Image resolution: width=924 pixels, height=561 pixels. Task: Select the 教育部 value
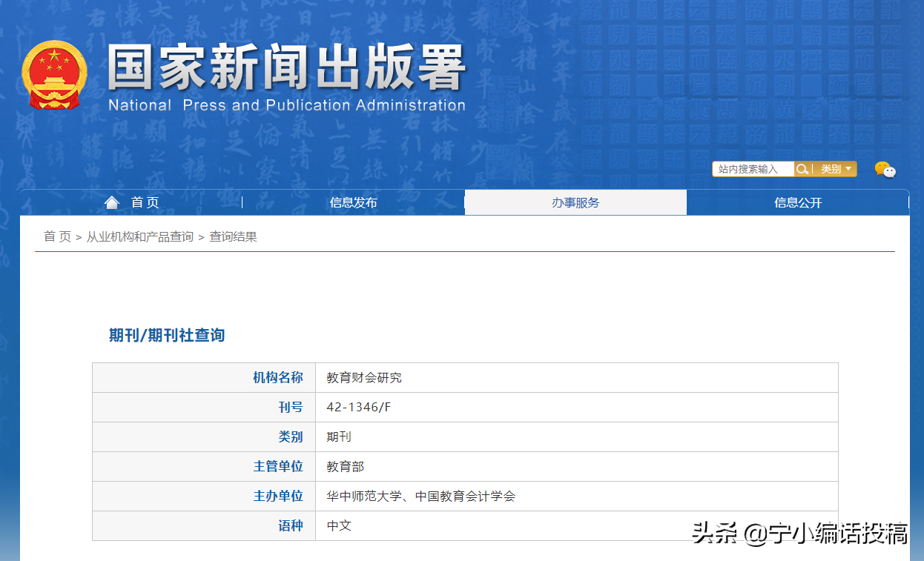[346, 467]
